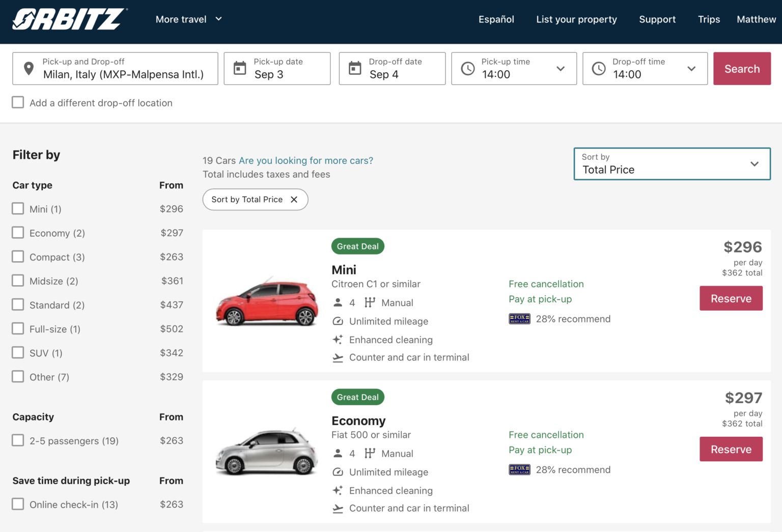Open the Sort by Total Price dropdown
Image resolution: width=782 pixels, height=532 pixels.
pyautogui.click(x=672, y=164)
